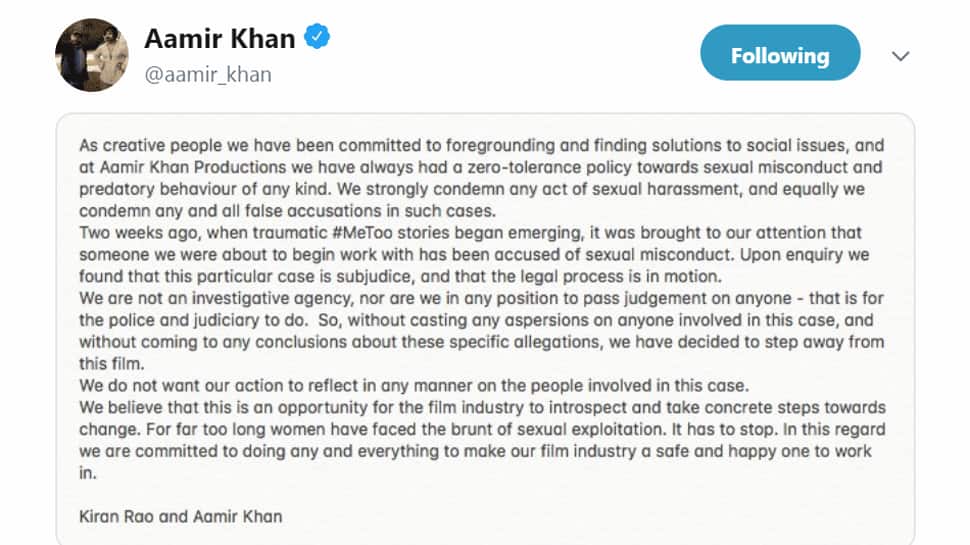Click the Aamir Khan display name
970x545 pixels.
[220, 38]
